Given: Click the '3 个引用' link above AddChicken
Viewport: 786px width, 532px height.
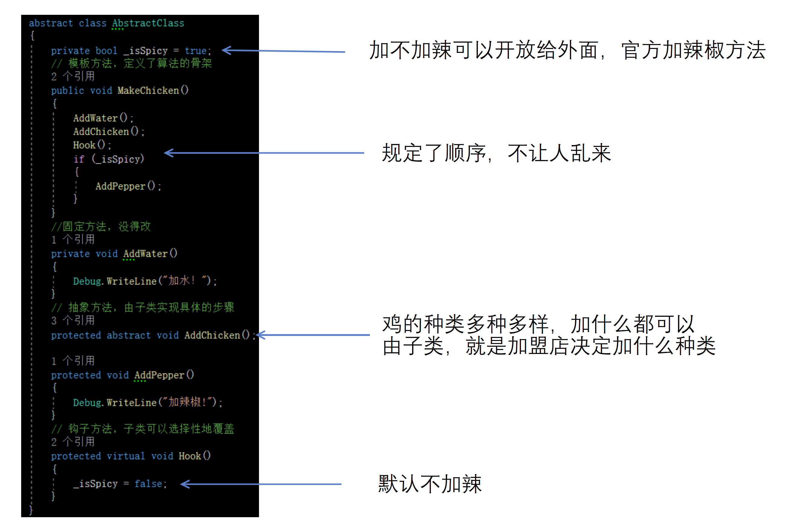Looking at the screenshot, I should click(73, 321).
